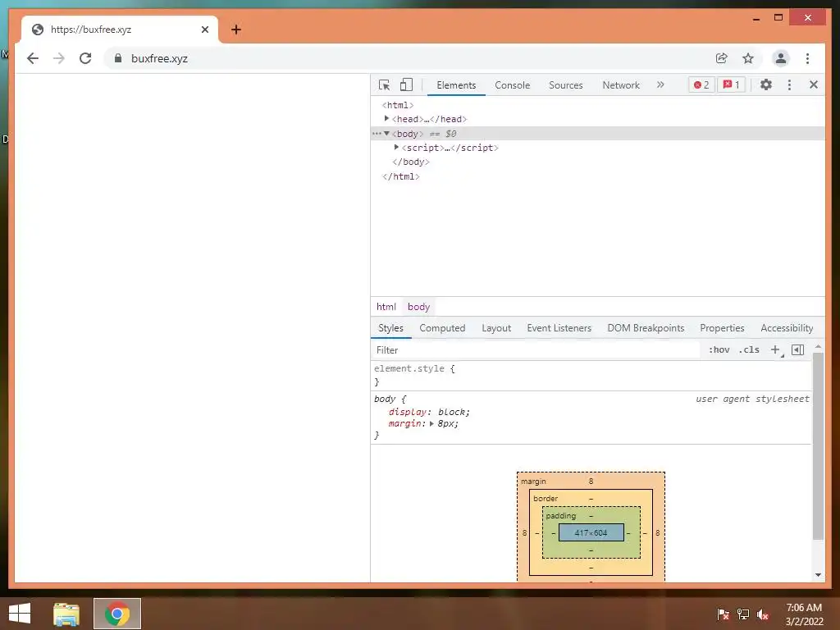Switch to the Styles pane tab

(x=390, y=328)
